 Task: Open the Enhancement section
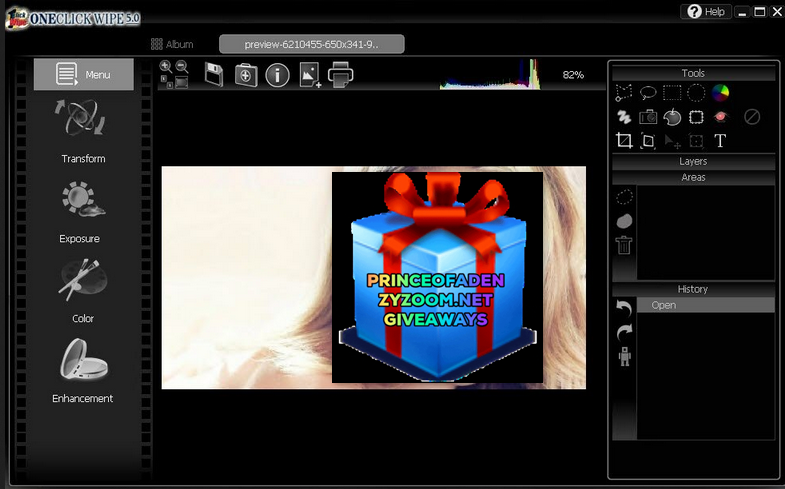coord(83,371)
